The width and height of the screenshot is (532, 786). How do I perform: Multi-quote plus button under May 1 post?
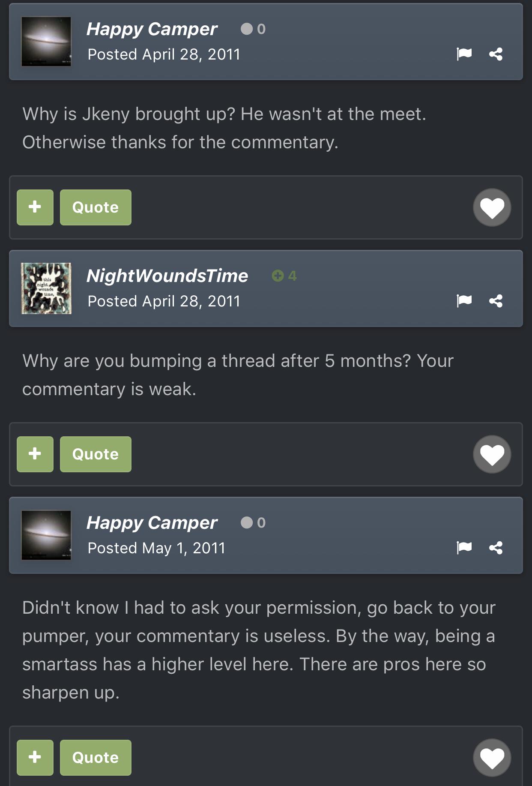35,758
